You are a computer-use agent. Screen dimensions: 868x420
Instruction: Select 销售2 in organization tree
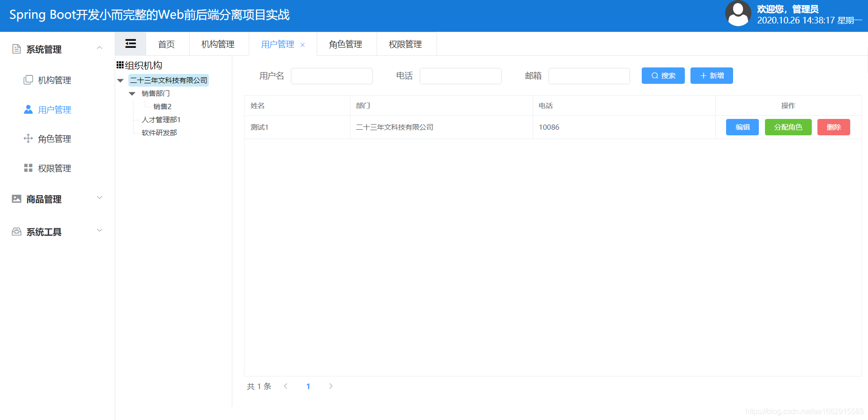[x=163, y=107]
